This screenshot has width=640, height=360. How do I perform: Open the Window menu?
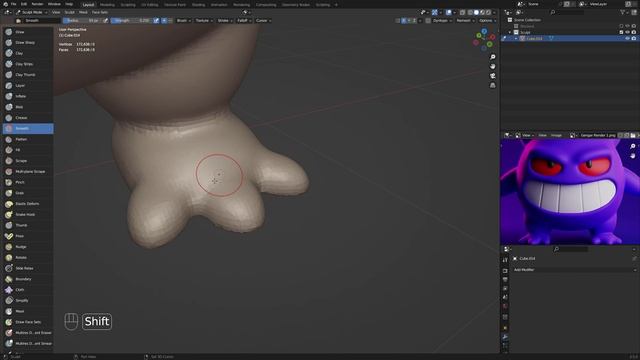(54, 4)
